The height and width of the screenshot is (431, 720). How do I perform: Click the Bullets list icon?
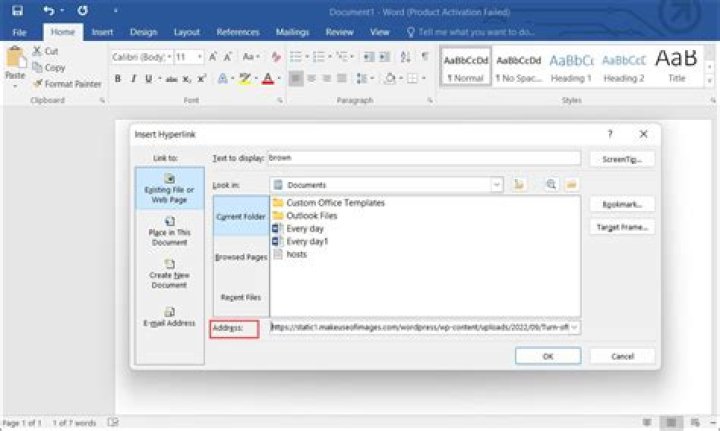click(296, 57)
